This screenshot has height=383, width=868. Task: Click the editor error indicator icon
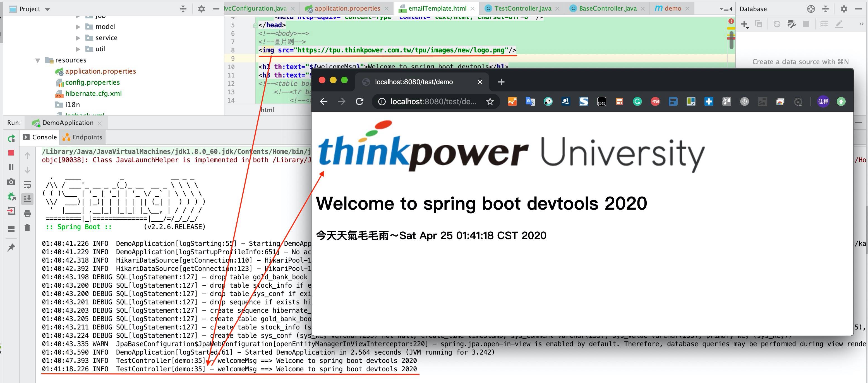tap(731, 21)
